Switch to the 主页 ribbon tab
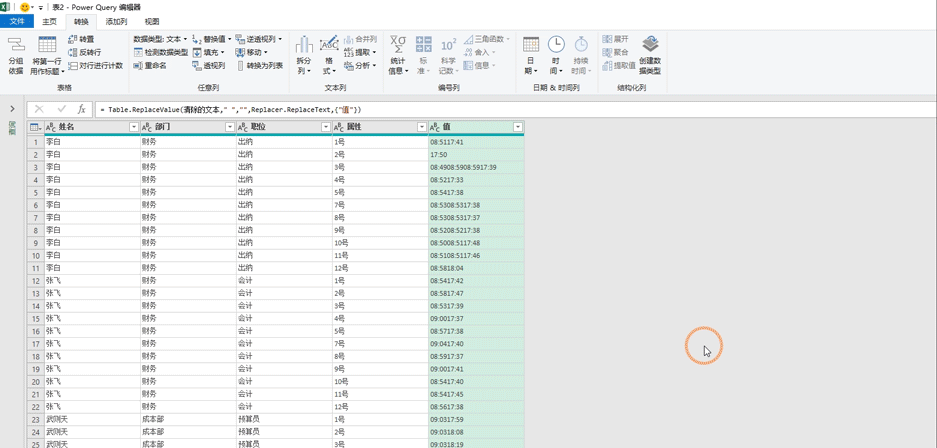937x448 pixels. [50, 22]
